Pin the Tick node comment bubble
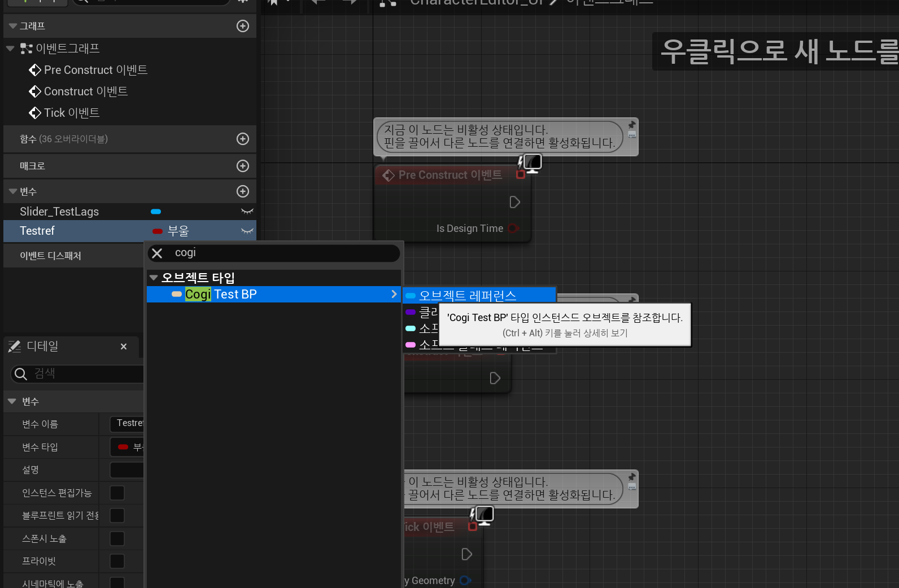Screen dimensions: 899x588 pyautogui.click(x=632, y=476)
